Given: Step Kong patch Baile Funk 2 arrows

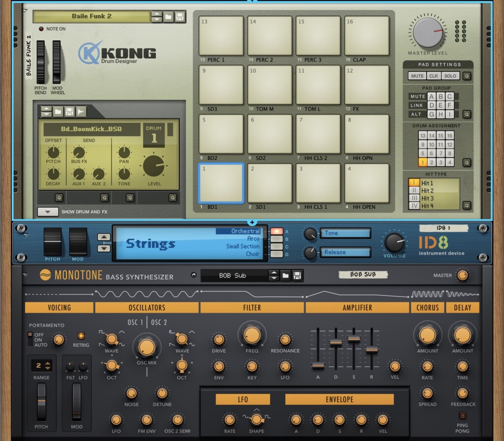Looking at the screenshot, I should (x=157, y=16).
